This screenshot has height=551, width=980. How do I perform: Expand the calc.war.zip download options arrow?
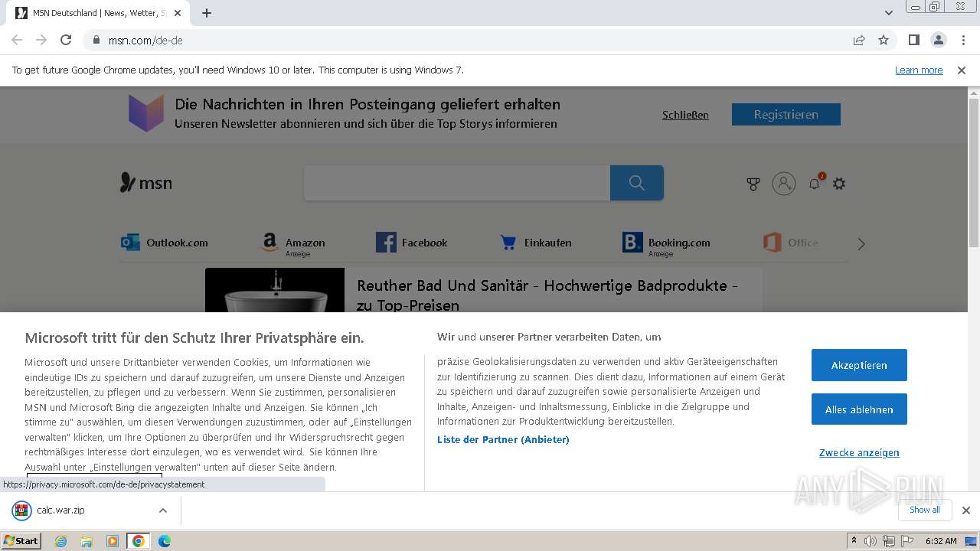coord(163,510)
